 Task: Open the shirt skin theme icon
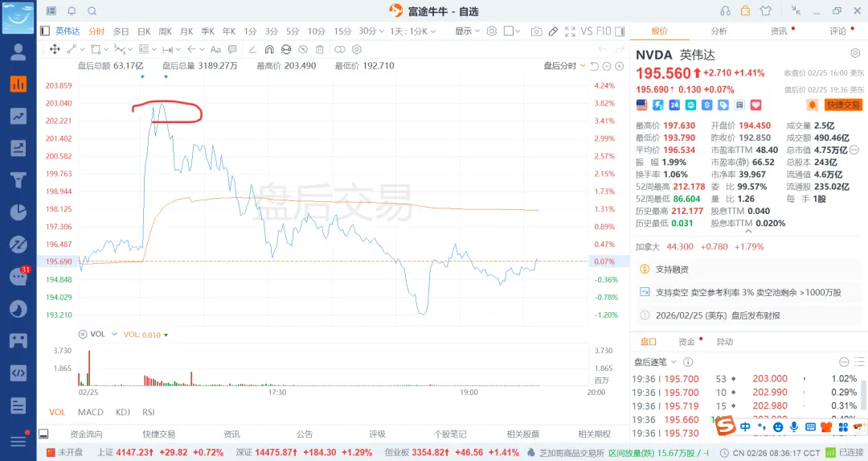click(766, 10)
